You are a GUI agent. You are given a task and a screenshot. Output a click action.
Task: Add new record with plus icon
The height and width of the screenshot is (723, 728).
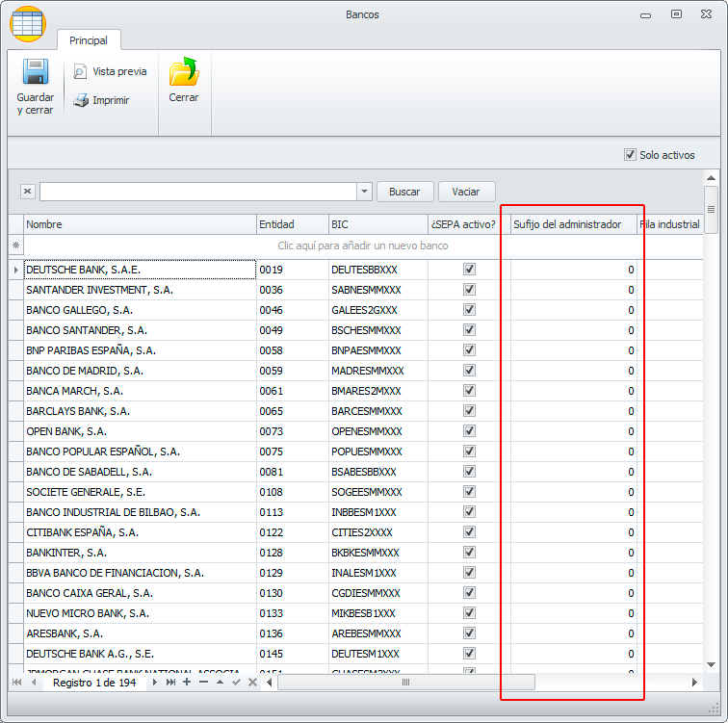pyautogui.click(x=187, y=683)
